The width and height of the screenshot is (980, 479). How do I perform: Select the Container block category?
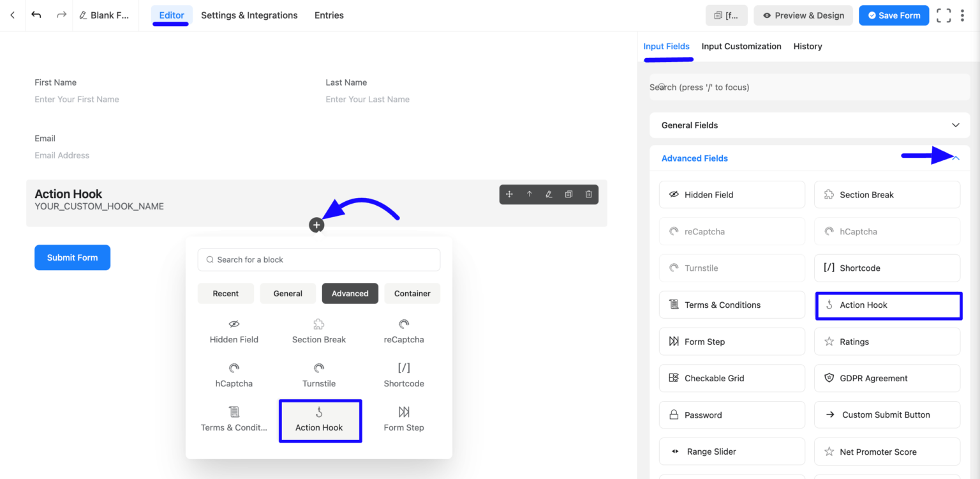click(x=412, y=293)
